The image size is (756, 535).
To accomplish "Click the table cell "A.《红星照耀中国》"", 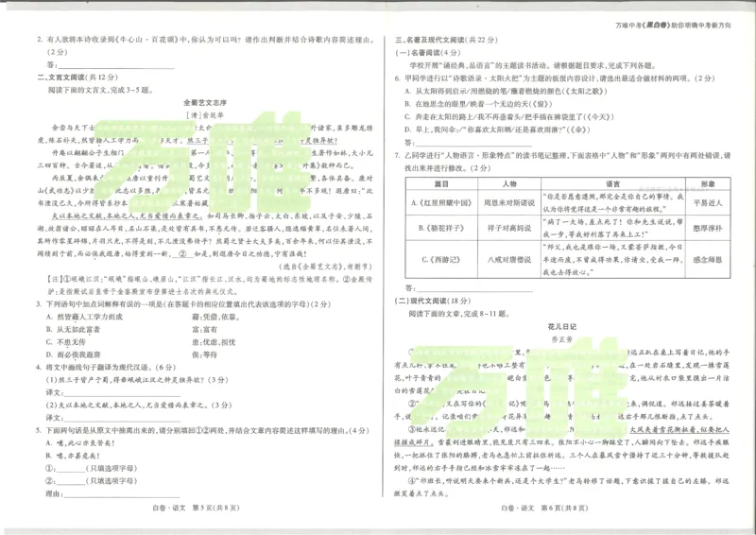I will 441,202.
